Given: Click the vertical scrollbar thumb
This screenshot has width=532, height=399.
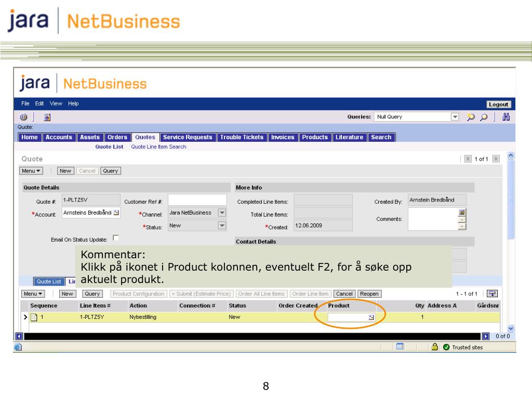Looking at the screenshot, I should coord(511,200).
